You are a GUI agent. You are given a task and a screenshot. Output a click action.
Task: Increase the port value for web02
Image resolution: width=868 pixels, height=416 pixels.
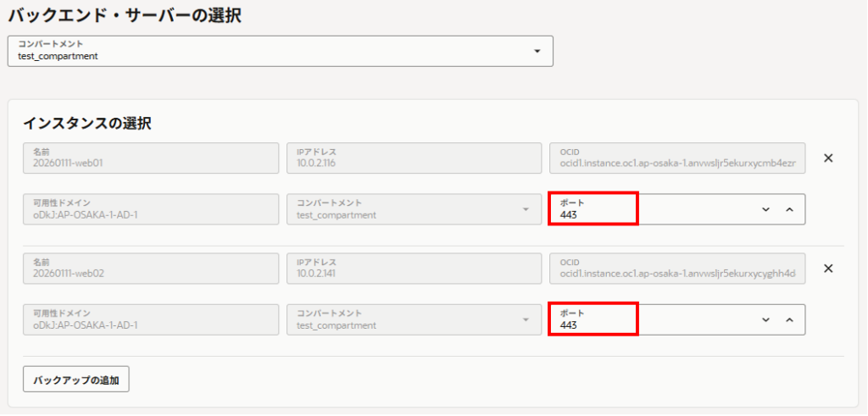pos(789,319)
